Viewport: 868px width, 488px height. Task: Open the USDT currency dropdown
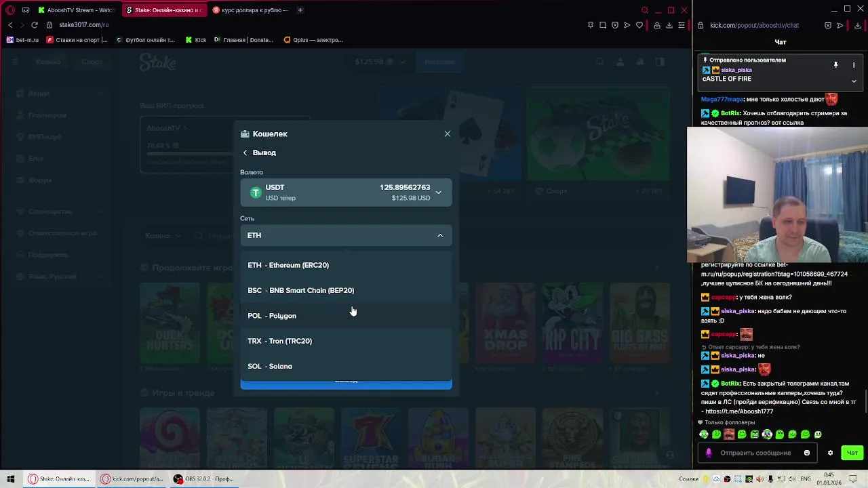pos(346,192)
